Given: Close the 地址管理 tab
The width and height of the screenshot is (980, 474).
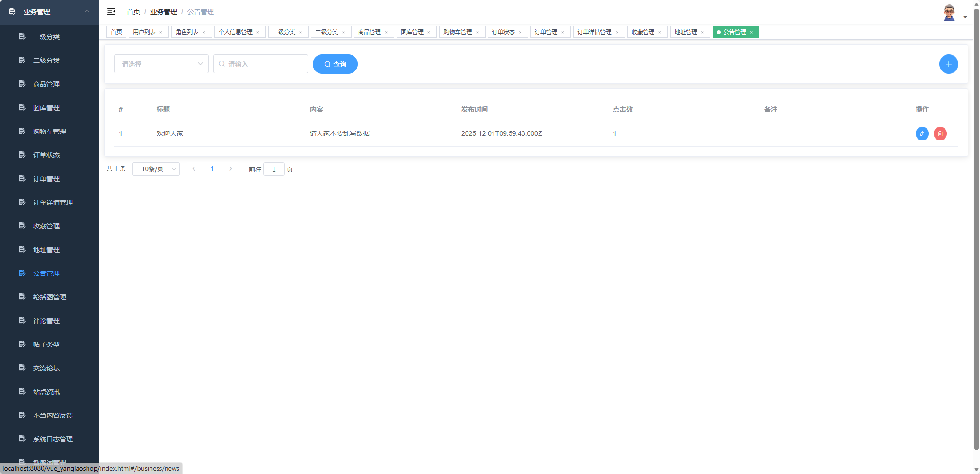Looking at the screenshot, I should 702,32.
